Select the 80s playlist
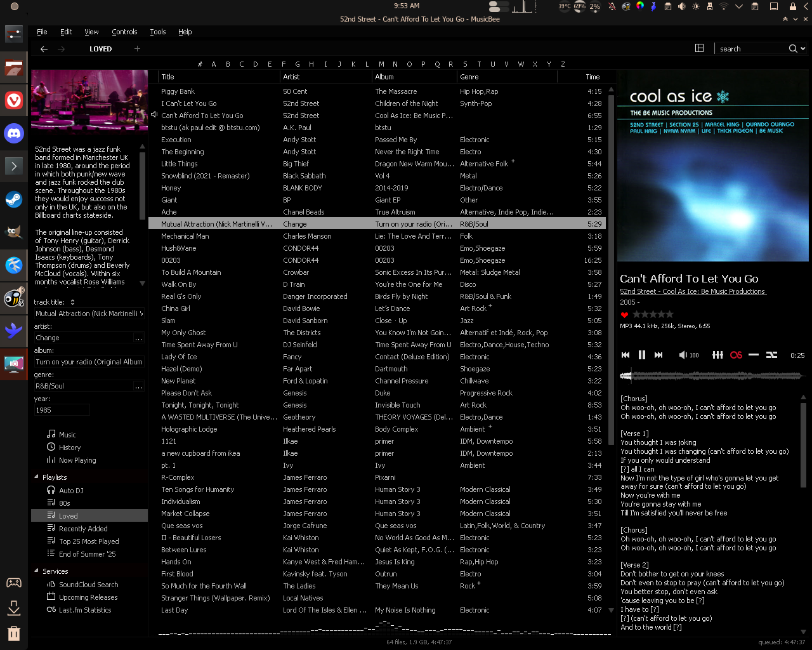This screenshot has height=650, width=812. click(x=65, y=503)
